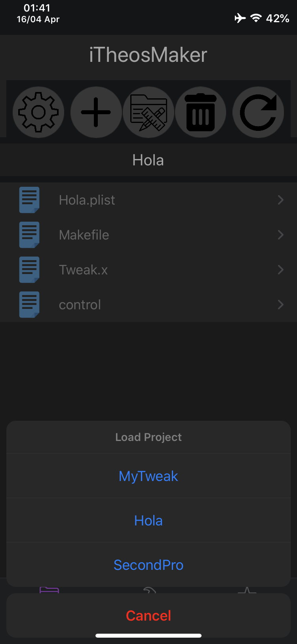Load the MyTweak project
This screenshot has height=644, width=297.
tap(148, 476)
